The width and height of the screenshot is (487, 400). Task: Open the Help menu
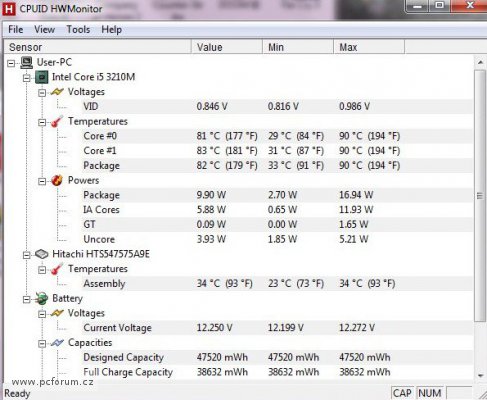pos(111,30)
